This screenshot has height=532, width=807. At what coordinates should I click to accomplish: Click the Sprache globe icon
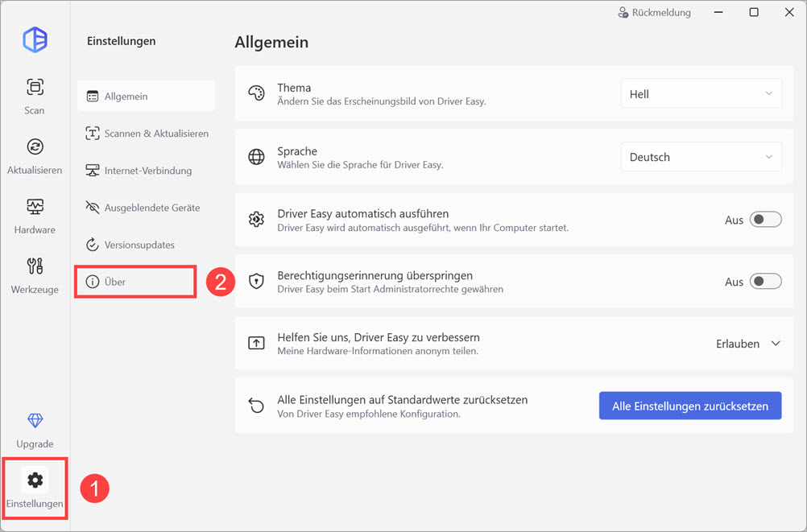pyautogui.click(x=256, y=157)
